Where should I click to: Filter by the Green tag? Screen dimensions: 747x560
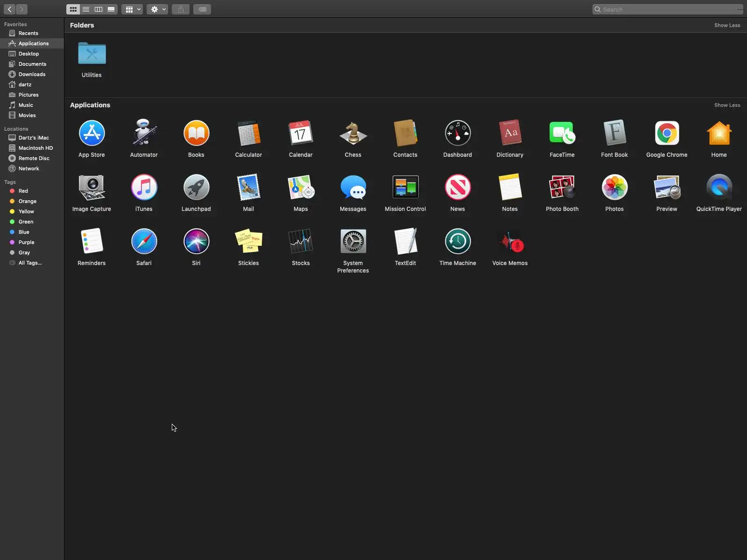32,222
